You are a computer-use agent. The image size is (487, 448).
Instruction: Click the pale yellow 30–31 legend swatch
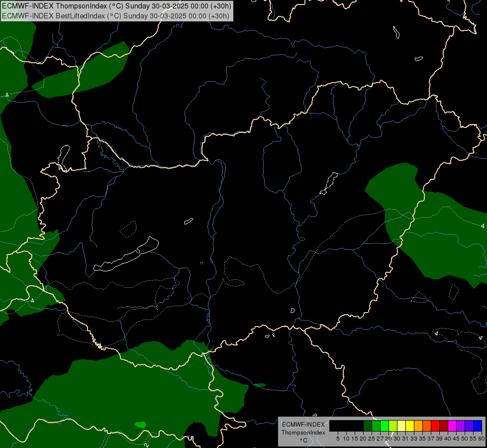point(401,426)
